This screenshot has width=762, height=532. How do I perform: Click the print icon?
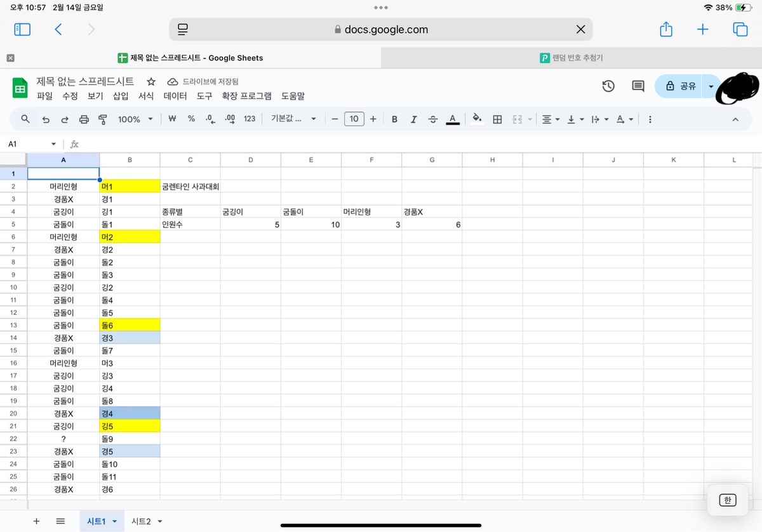84,119
